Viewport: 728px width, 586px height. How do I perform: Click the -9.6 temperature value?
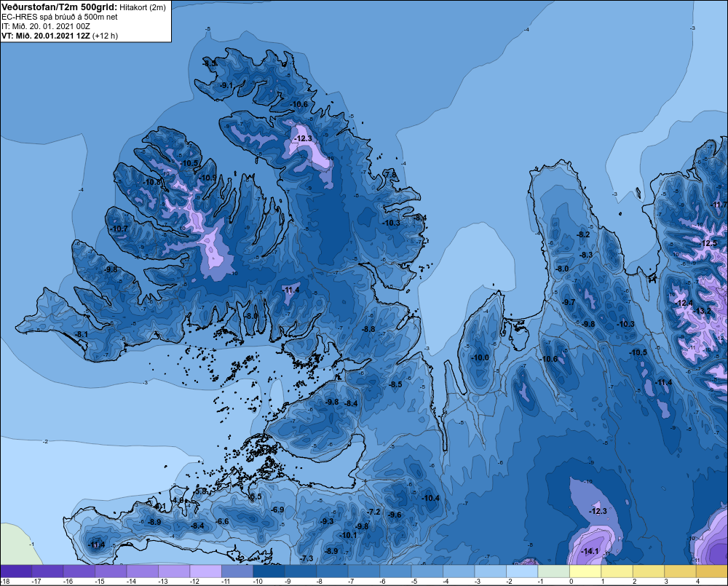click(x=395, y=515)
